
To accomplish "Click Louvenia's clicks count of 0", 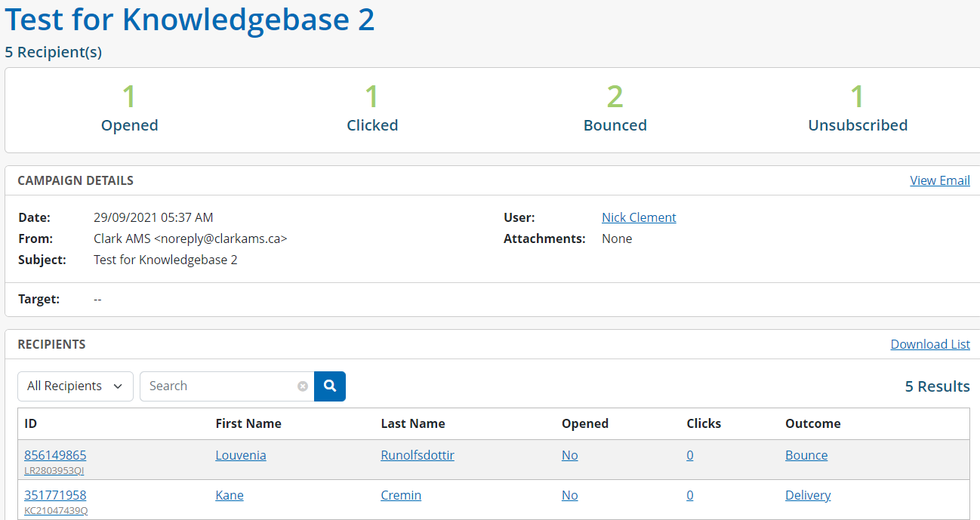I will [690, 455].
